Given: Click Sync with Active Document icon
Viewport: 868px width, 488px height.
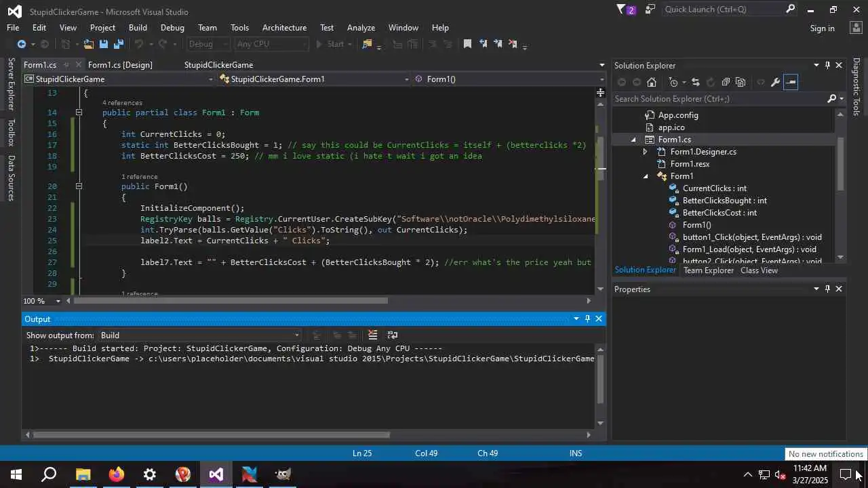Looking at the screenshot, I should click(695, 82).
